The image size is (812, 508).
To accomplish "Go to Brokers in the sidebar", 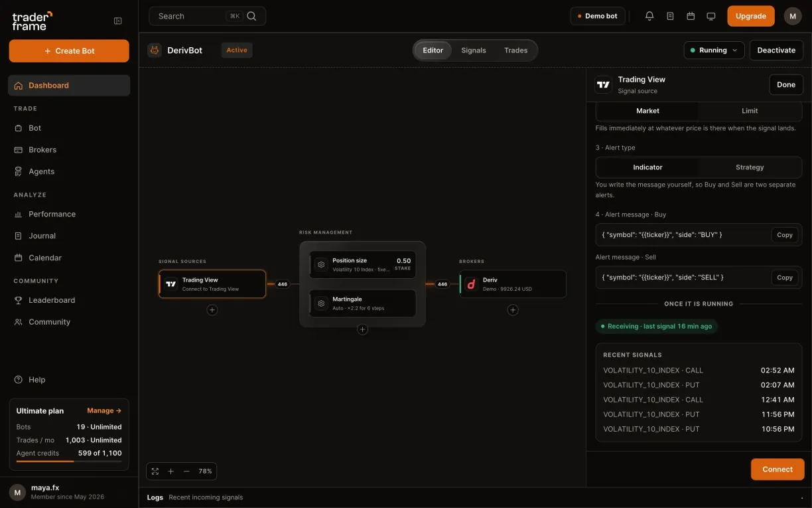I will tap(69, 149).
